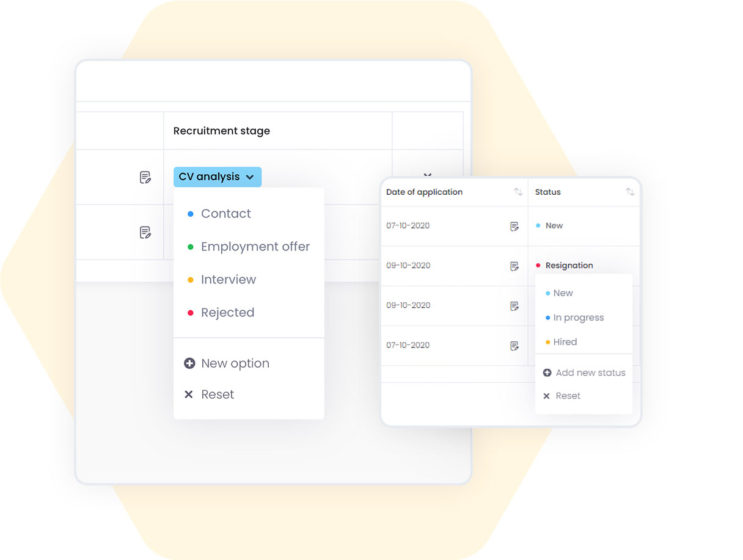The height and width of the screenshot is (560, 743).
Task: Edit note for second 09-10-2020 application
Action: (514, 306)
